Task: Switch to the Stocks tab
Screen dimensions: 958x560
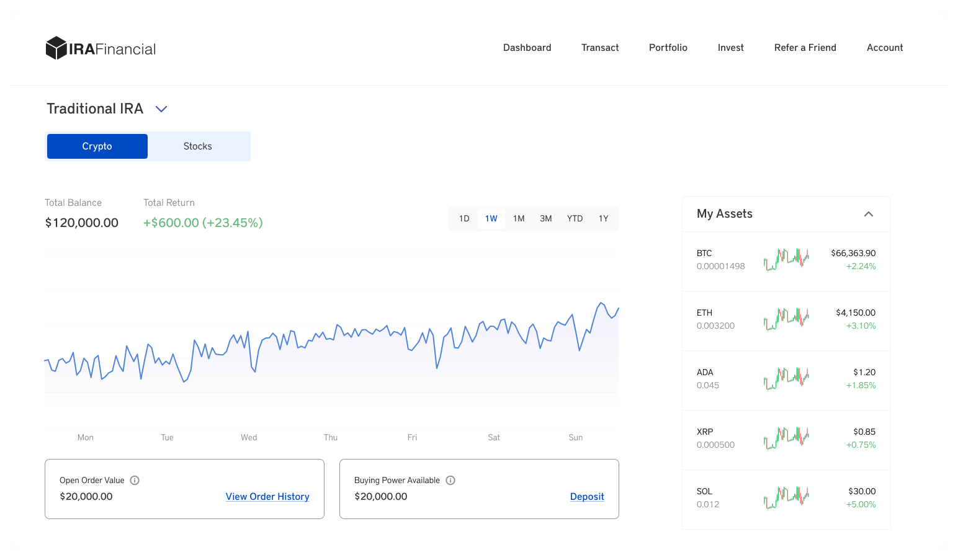Action: click(198, 146)
